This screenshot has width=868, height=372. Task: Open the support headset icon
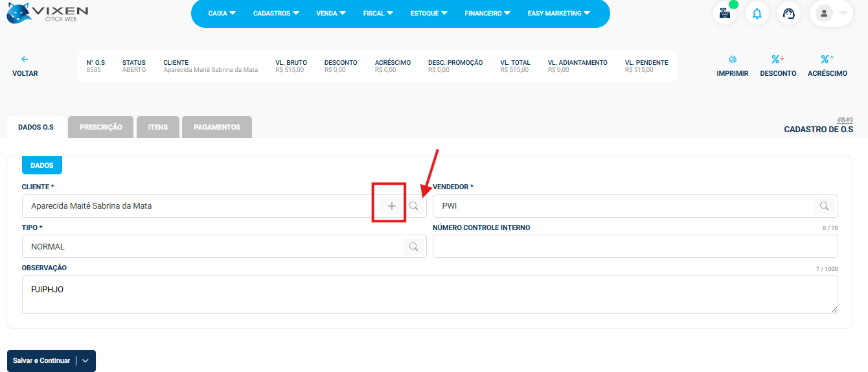click(788, 14)
